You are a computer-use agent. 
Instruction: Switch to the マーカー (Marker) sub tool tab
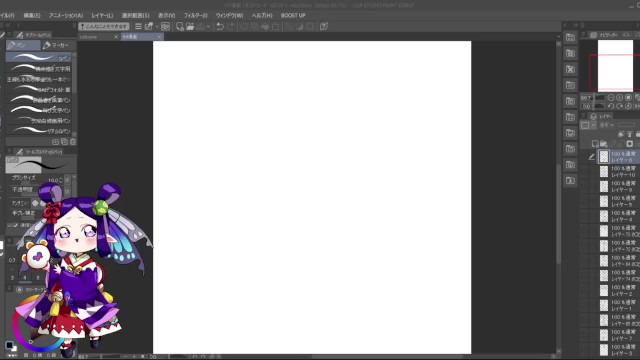56,45
